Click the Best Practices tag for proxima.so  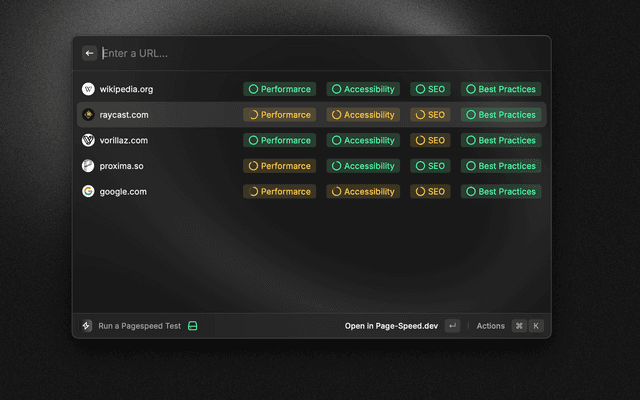[501, 166]
